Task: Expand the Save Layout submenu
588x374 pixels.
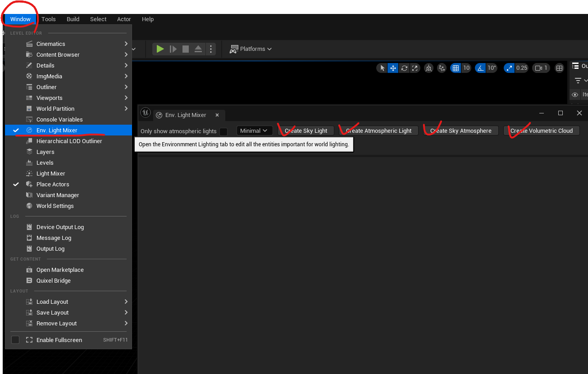Action: [68, 312]
